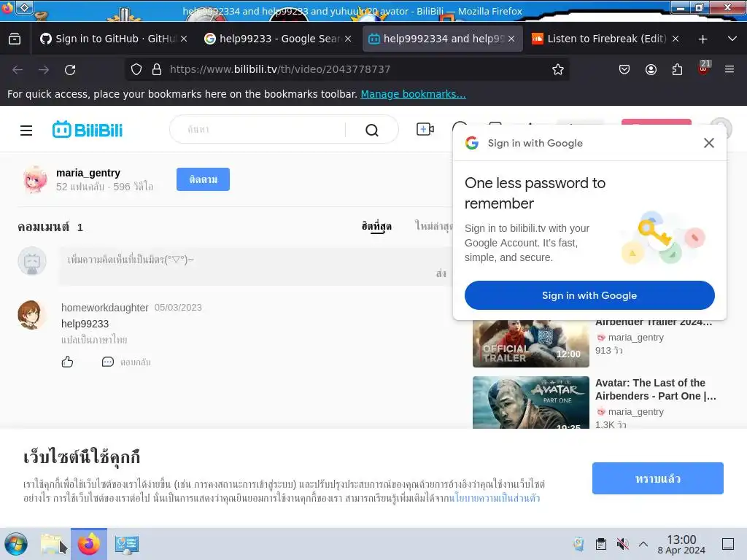This screenshot has width=747, height=560.
Task: Like the homeworkdaughter comment
Action: 67,362
